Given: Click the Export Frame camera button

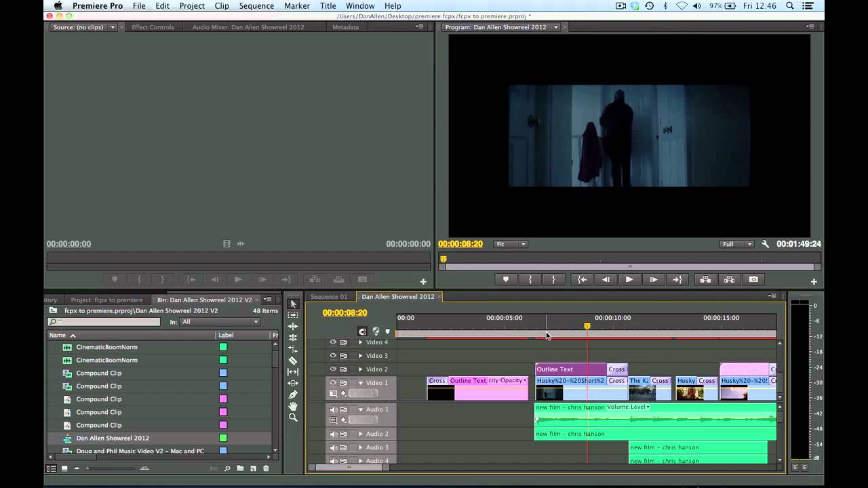Looking at the screenshot, I should (x=753, y=279).
